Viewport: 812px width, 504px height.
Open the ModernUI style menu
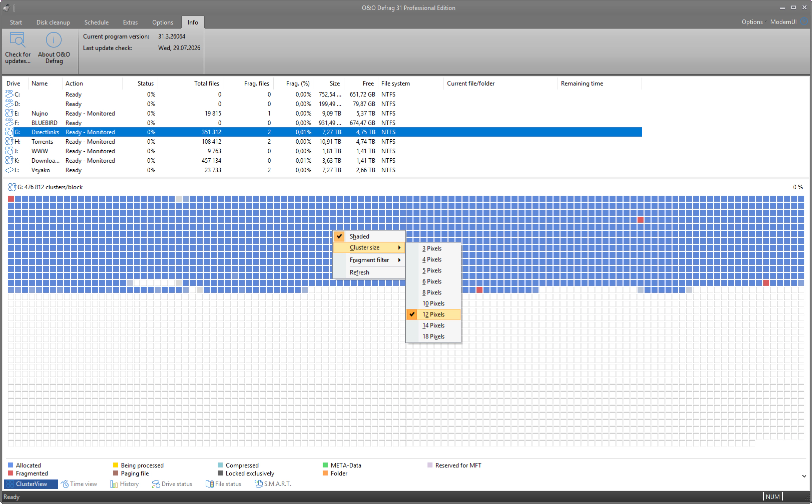tap(783, 22)
